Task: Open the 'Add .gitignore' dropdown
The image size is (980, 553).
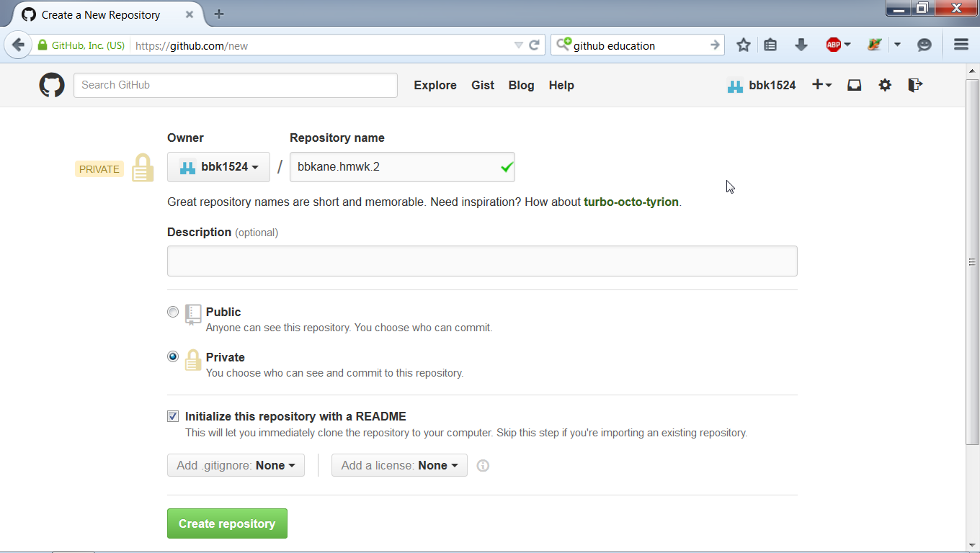Action: (x=236, y=465)
